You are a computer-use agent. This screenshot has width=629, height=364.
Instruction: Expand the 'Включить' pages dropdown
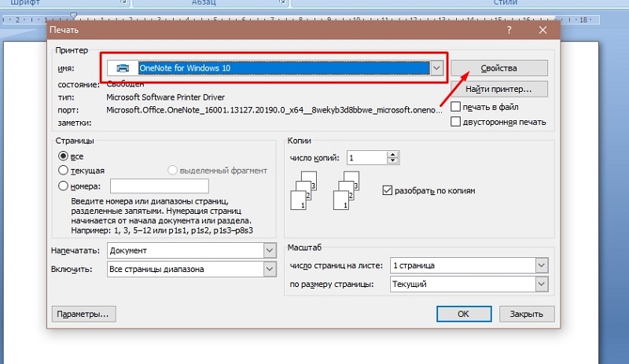pyautogui.click(x=269, y=269)
